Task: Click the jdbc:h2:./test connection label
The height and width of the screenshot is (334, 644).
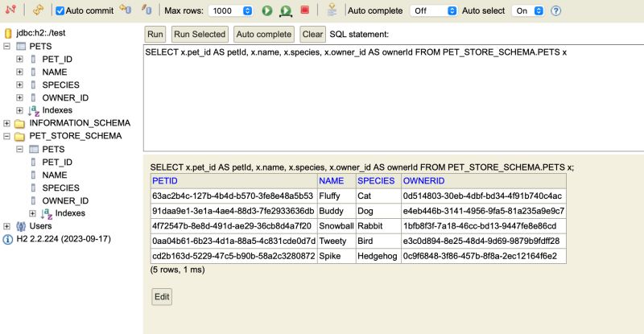Action: 41,33
